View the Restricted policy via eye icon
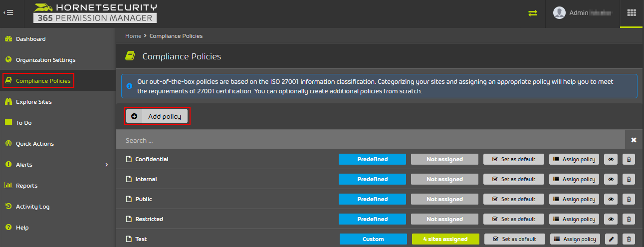 point(611,219)
